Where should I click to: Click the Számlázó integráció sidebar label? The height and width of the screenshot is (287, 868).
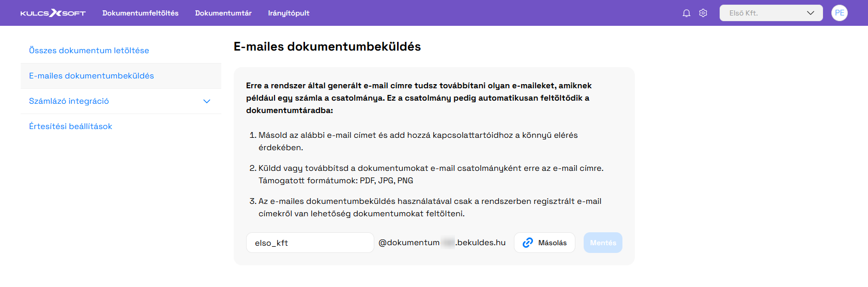pos(69,101)
